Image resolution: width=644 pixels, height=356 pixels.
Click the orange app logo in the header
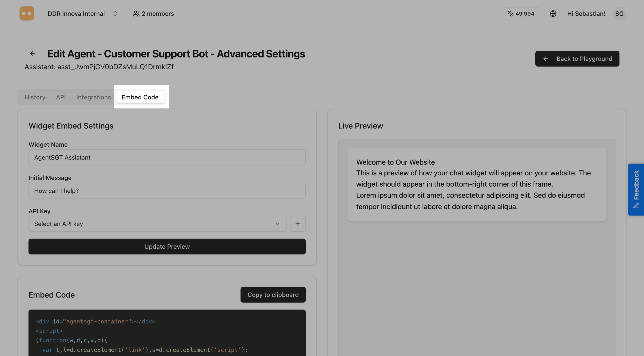27,13
